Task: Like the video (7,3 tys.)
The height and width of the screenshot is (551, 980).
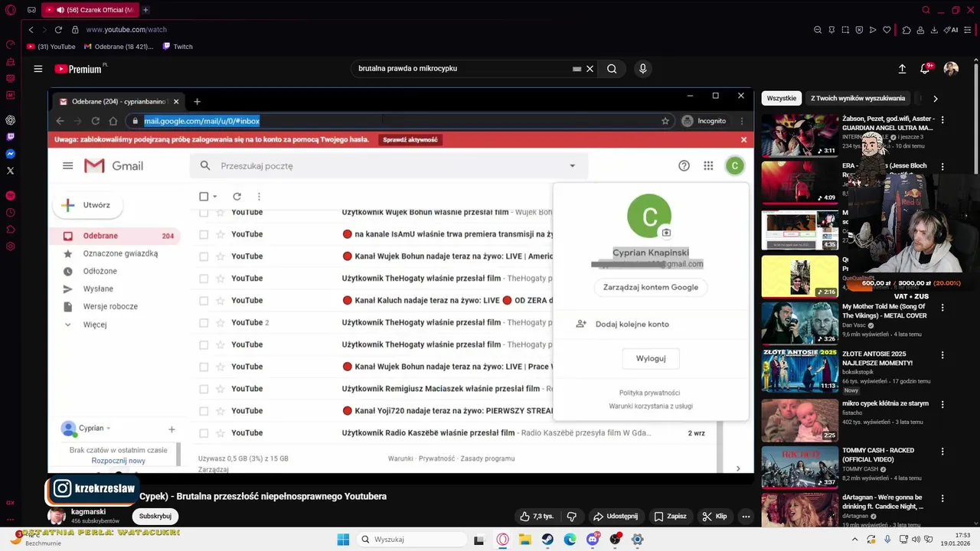Action: (537, 517)
